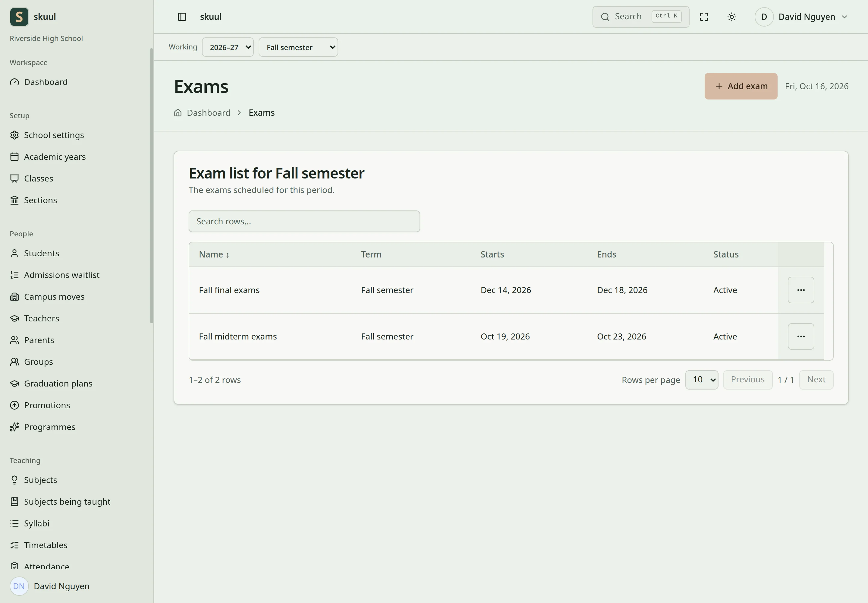This screenshot has width=868, height=603.
Task: Sort the table by Name column
Action: point(214,255)
